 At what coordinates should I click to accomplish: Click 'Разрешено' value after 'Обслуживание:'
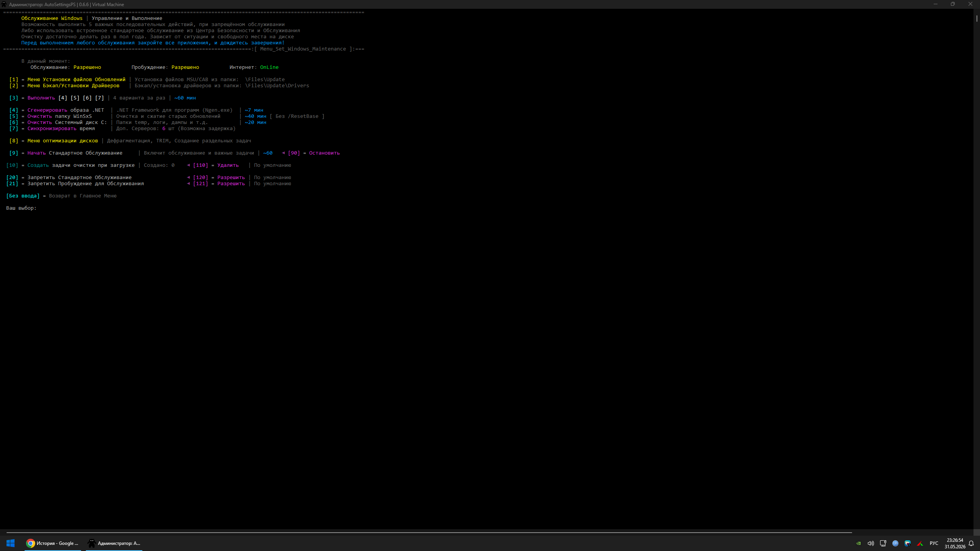87,67
